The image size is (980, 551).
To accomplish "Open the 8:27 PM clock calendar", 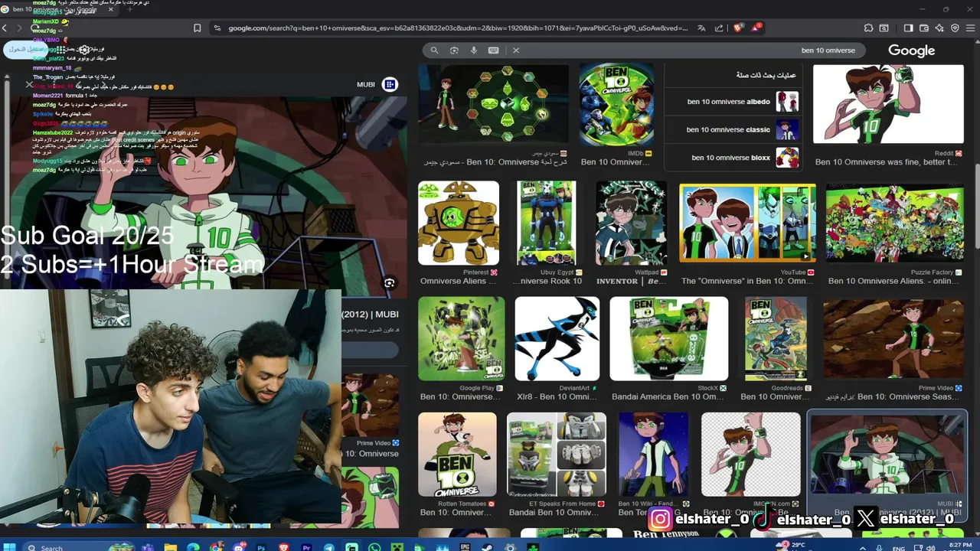I will click(960, 546).
